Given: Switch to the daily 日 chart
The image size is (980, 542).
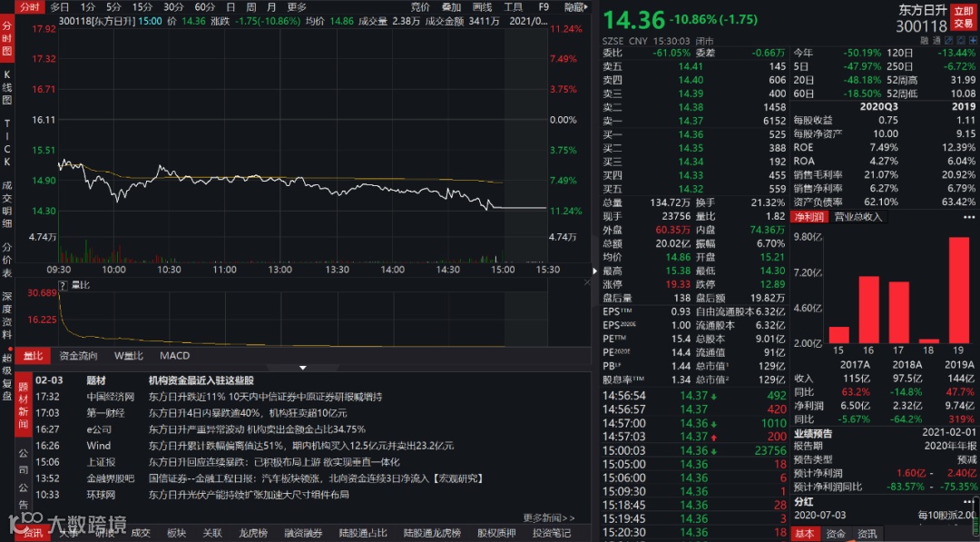Looking at the screenshot, I should click(230, 7).
